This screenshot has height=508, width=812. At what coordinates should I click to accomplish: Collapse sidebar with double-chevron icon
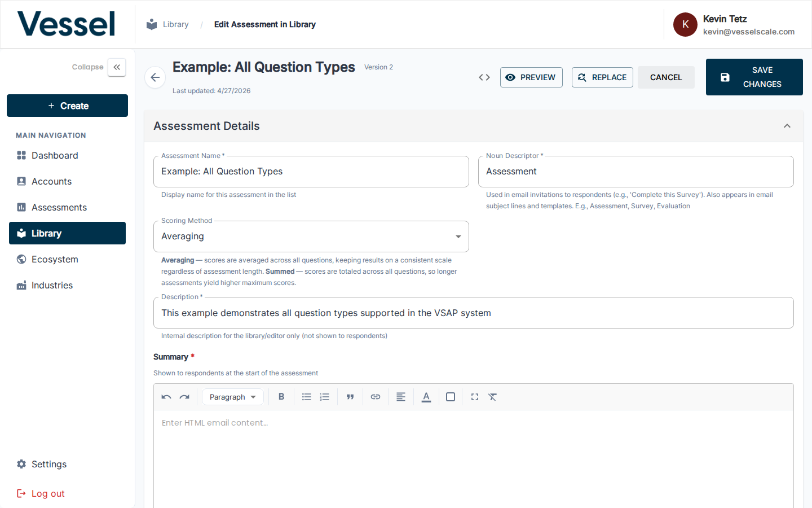pyautogui.click(x=117, y=67)
